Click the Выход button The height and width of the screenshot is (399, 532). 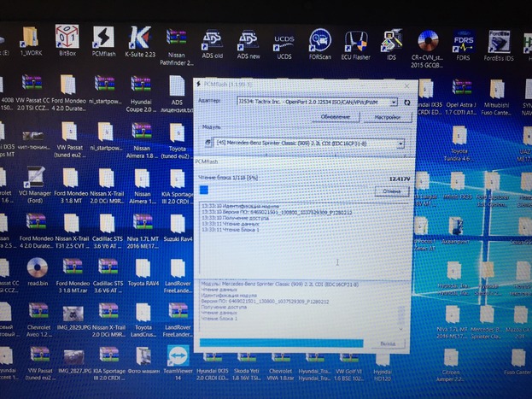pos(387,342)
